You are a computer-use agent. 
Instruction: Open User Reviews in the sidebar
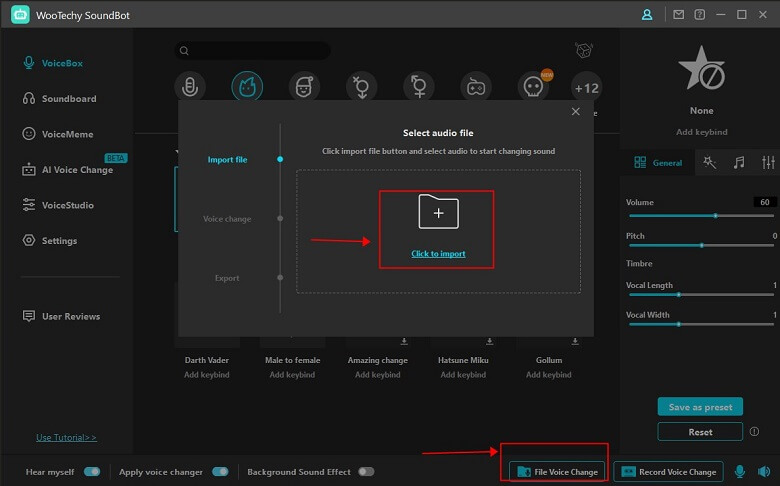61,316
